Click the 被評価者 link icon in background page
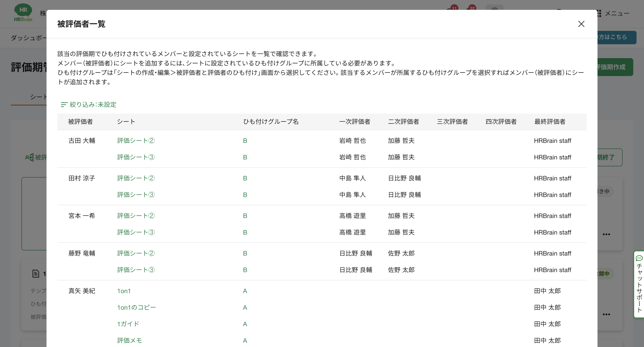644x347 pixels. point(30,157)
